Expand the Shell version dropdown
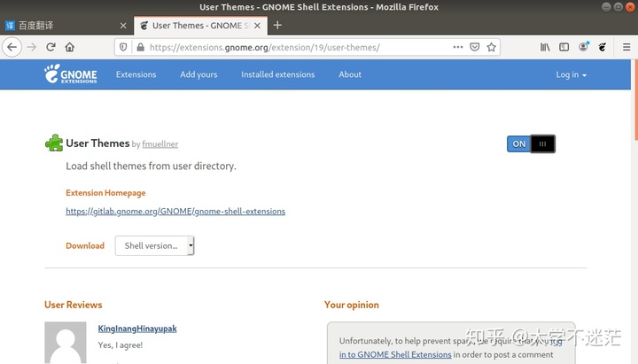This screenshot has width=638, height=364. tap(154, 245)
